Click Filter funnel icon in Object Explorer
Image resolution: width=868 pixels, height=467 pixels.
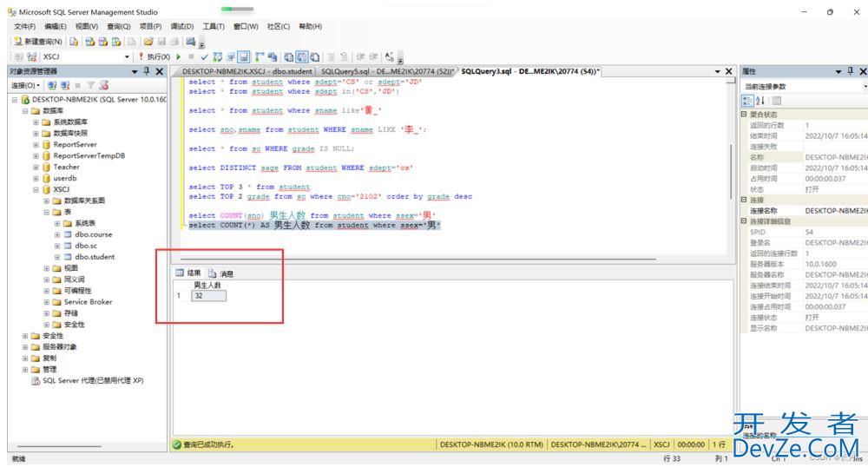coord(90,85)
